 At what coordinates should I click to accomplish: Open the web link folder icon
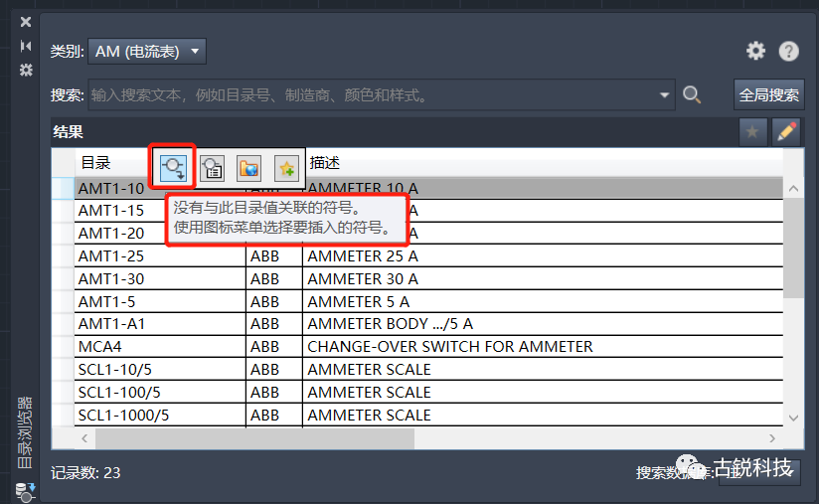(248, 168)
